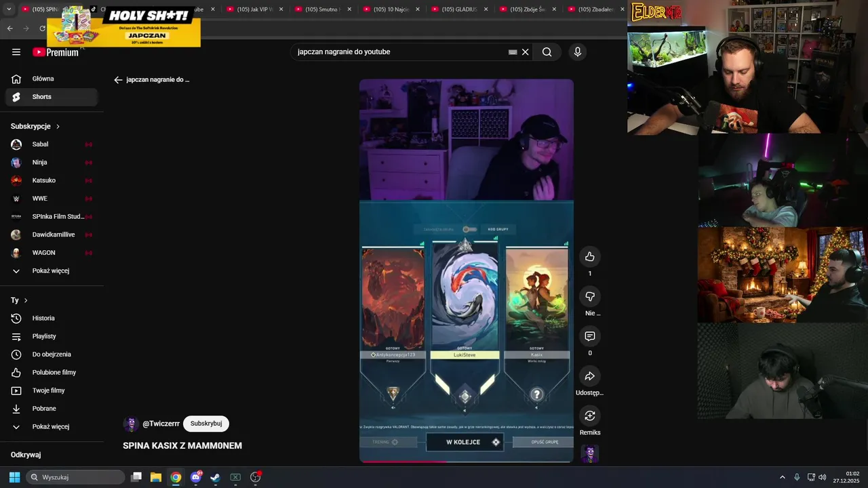This screenshot has height=488, width=868.
Task: Open the Ninja subscription channel
Action: tap(52, 163)
